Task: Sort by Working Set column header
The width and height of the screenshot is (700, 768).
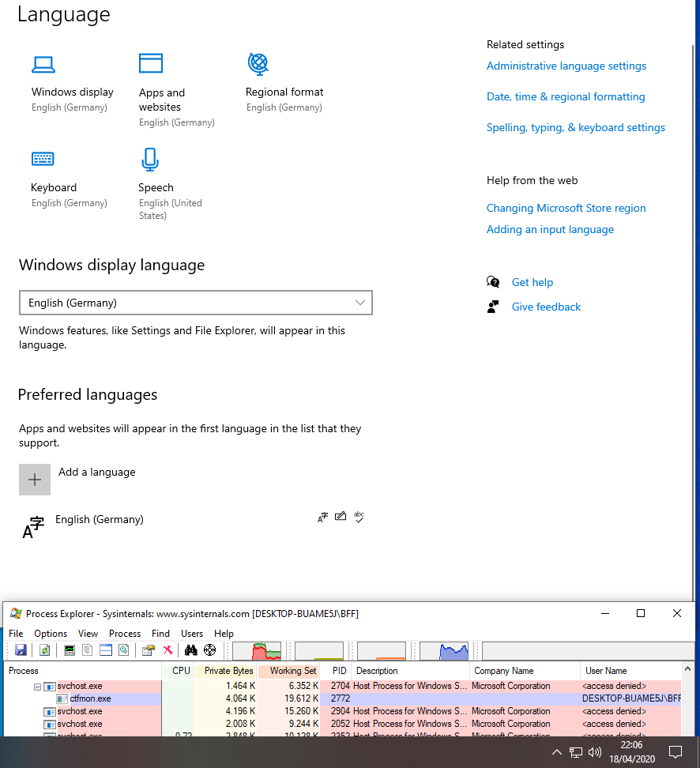Action: click(288, 671)
